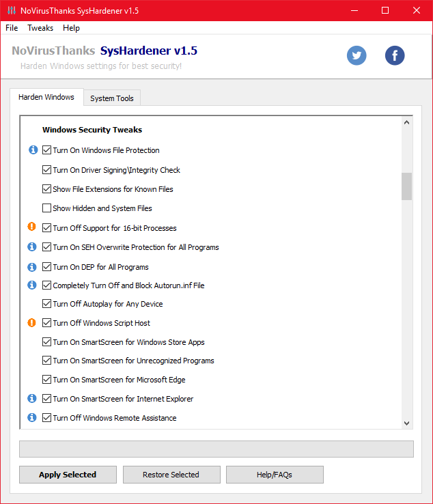Click warning icon beside 16-bit Processes option
Screen dimensions: 433x504
[32, 227]
